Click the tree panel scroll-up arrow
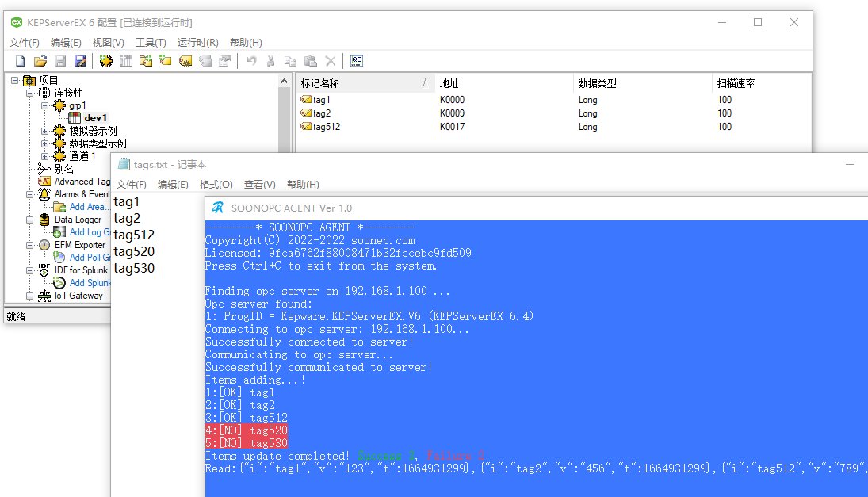This screenshot has width=868, height=497. point(284,82)
